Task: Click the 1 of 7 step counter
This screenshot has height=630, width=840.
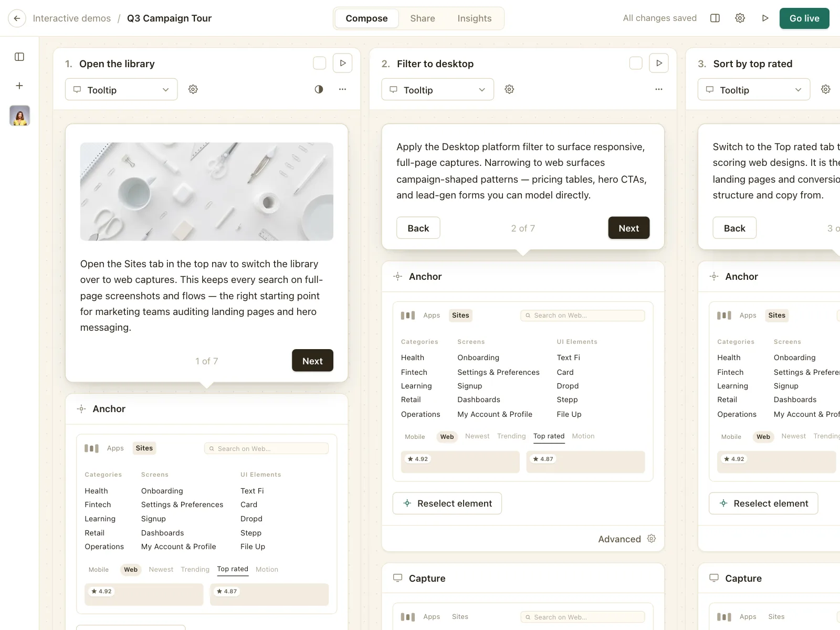Action: tap(207, 361)
